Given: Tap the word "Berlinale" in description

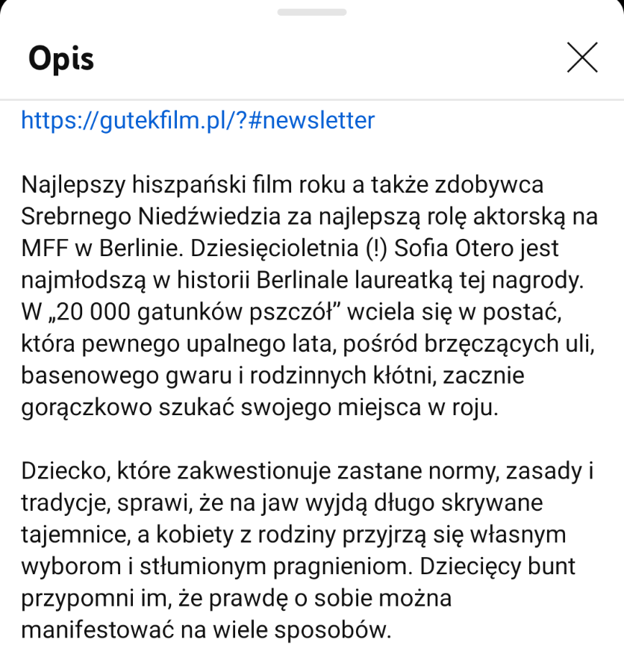Looking at the screenshot, I should pos(302,280).
